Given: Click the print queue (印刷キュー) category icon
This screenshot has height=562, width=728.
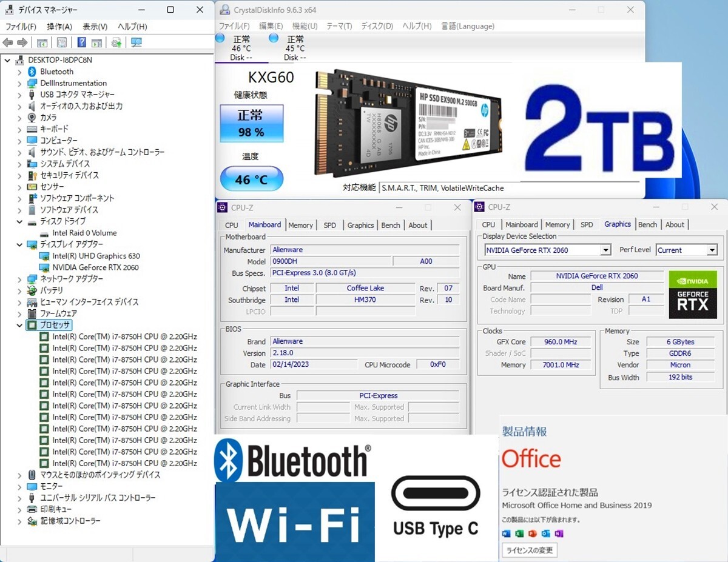Looking at the screenshot, I should [33, 509].
